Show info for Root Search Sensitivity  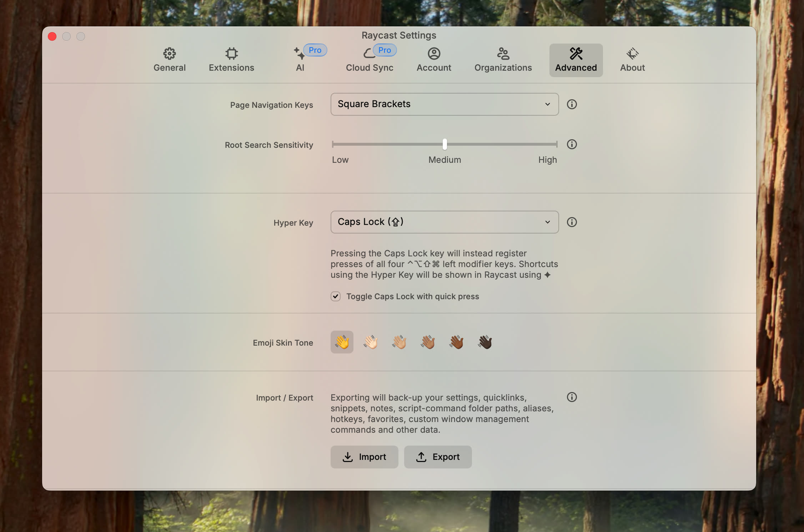pyautogui.click(x=572, y=144)
